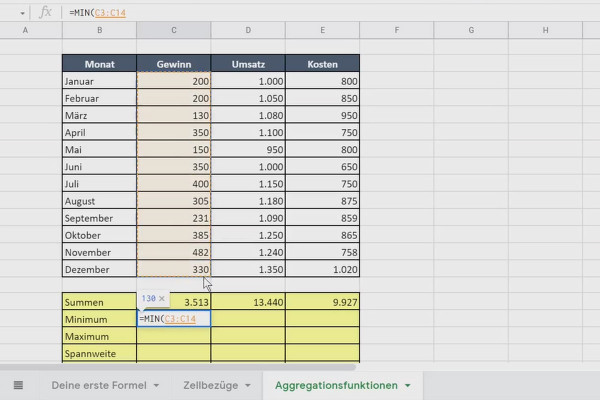The image size is (600, 400).
Task: Click the horizontal scrollbar
Action: (178, 367)
